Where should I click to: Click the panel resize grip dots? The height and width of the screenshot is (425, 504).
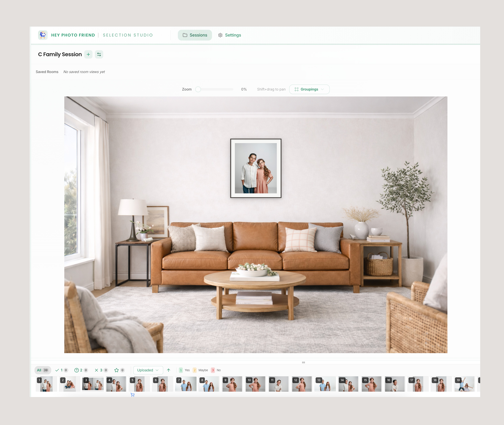(x=303, y=362)
